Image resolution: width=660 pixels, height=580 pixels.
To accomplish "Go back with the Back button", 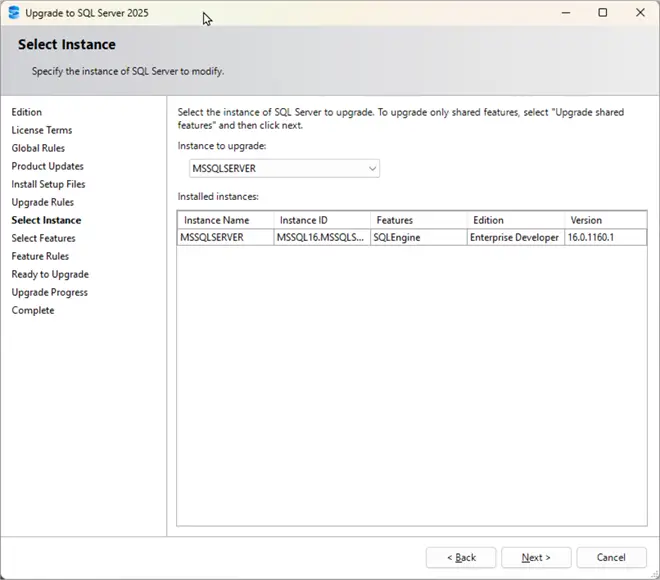I will tap(461, 557).
